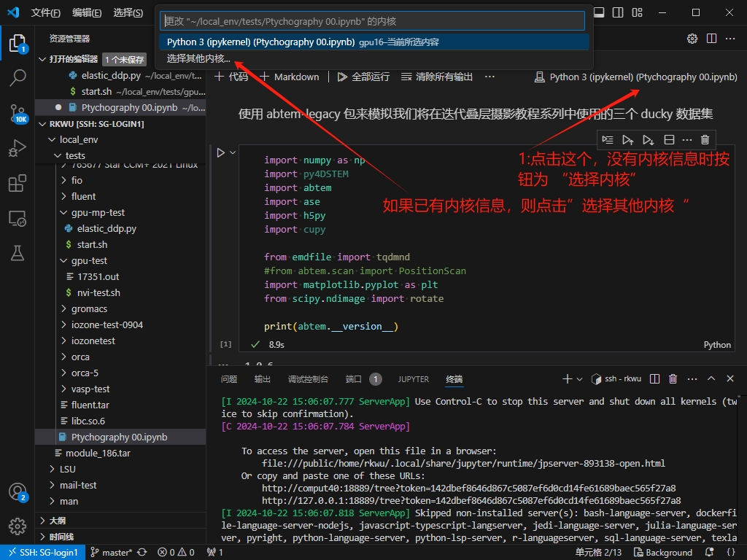Switch to 端口 panel tab
The height and width of the screenshot is (560, 747).
tap(354, 379)
